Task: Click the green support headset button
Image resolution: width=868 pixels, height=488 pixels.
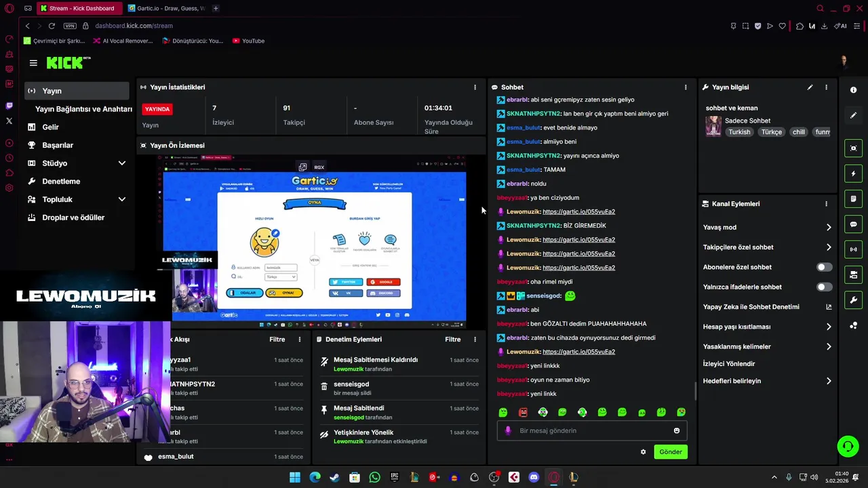Action: click(x=848, y=446)
